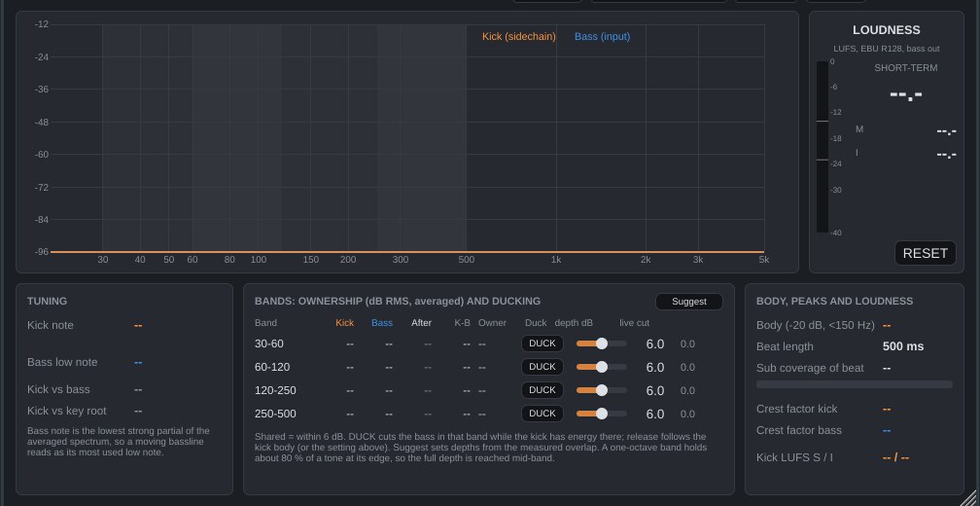Click the Kick vs bass label
This screenshot has width=980, height=506.
click(x=58, y=389)
